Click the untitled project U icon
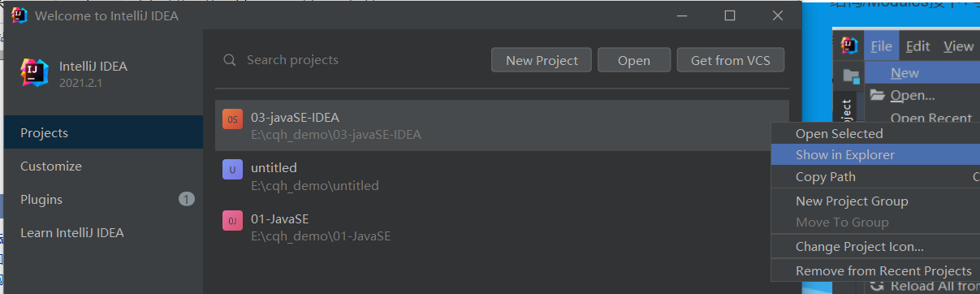This screenshot has width=980, height=294. 232,169
